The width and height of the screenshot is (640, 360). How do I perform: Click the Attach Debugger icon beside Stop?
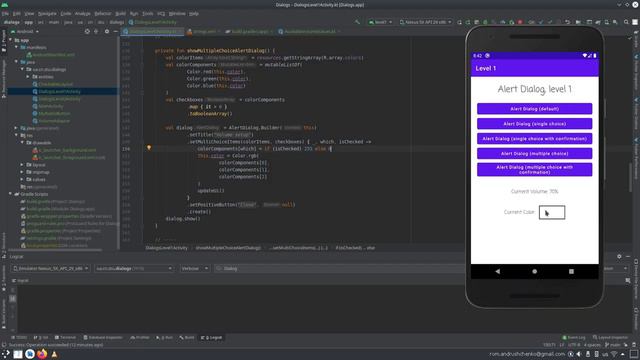coord(511,22)
